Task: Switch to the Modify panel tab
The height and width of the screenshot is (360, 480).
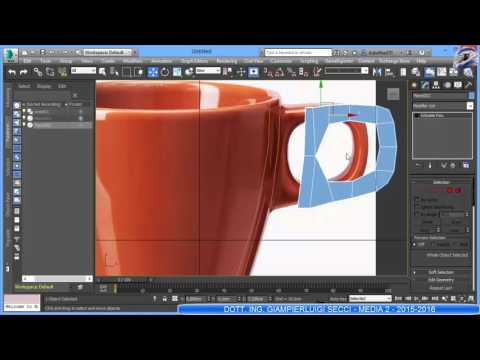Action: coord(425,85)
